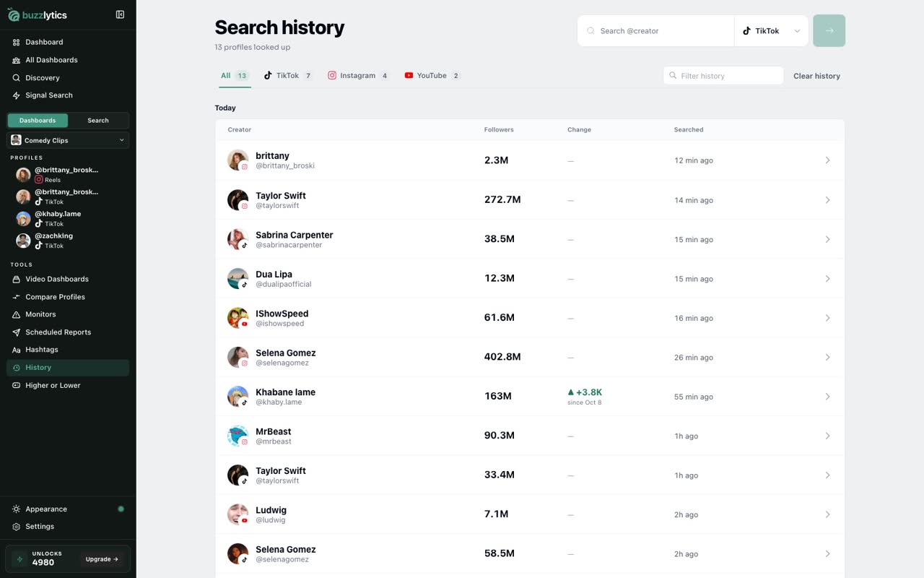Click the Hashtags Aa icon
The width and height of the screenshot is (924, 578).
tap(16, 350)
